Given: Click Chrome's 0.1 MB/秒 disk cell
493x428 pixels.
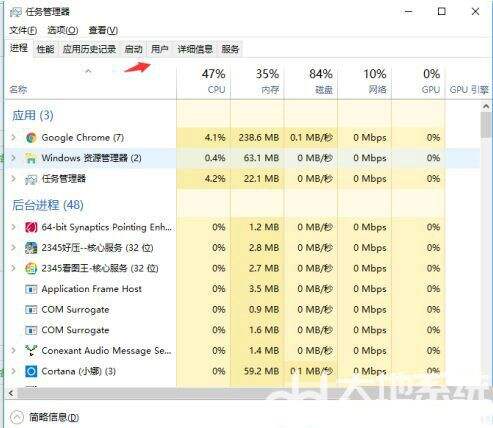Looking at the screenshot, I should coord(311,138).
